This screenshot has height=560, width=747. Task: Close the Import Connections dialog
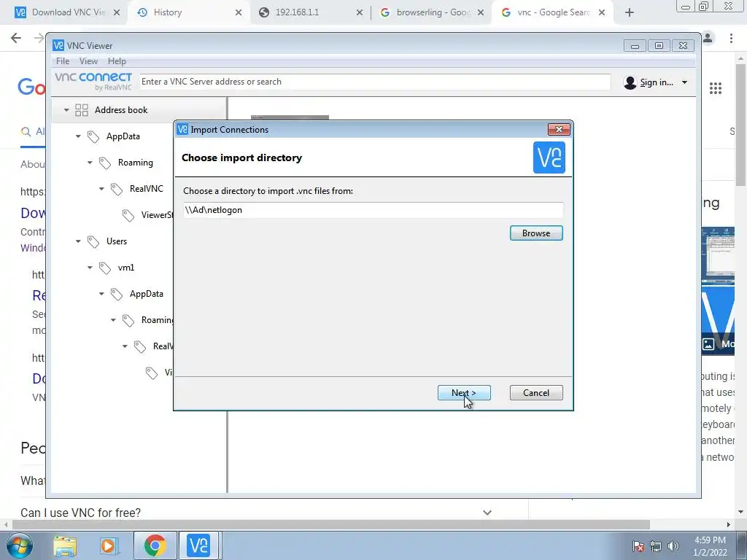(x=559, y=129)
